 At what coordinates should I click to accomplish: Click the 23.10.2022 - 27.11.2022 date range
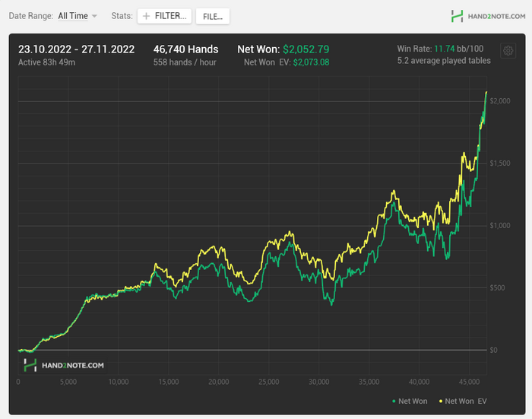(76, 49)
